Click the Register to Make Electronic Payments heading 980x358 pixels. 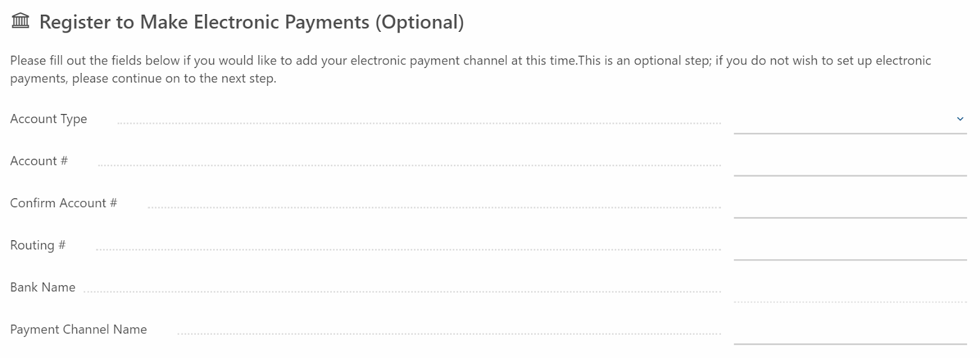pyautogui.click(x=252, y=22)
